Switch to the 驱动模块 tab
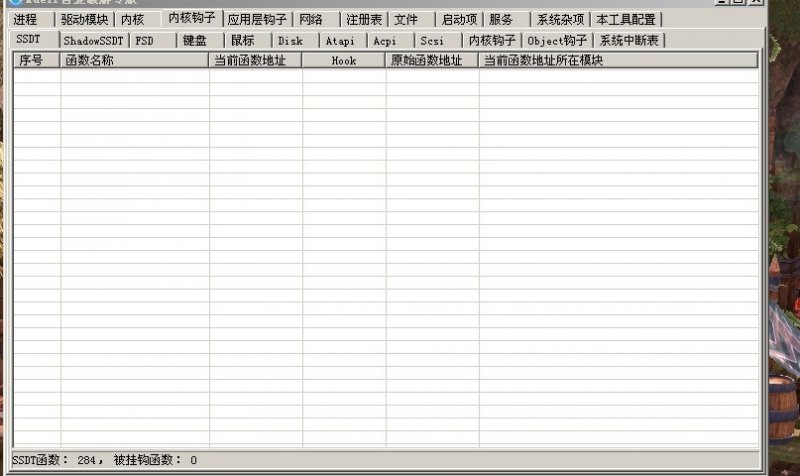 tap(84, 20)
